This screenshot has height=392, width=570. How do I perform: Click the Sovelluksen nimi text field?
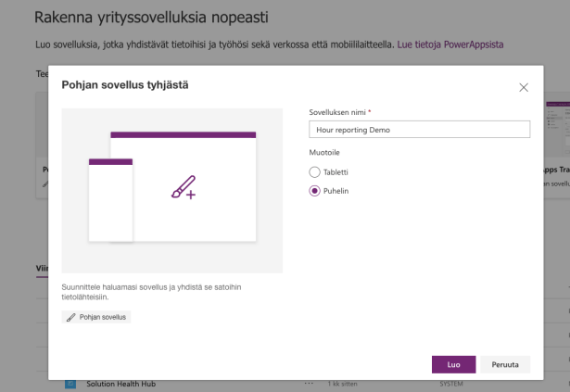pyautogui.click(x=420, y=130)
